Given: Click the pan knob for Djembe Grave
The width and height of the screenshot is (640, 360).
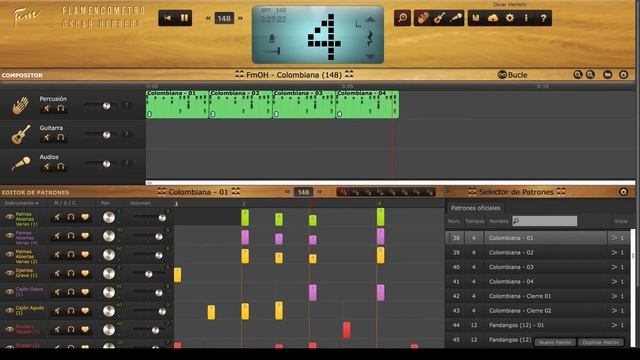Looking at the screenshot, I should pyautogui.click(x=109, y=273).
